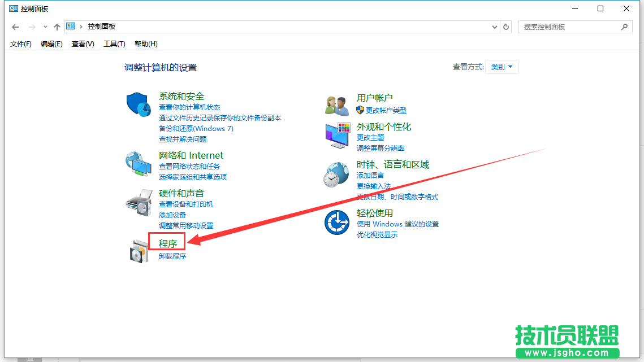
Task: Select the 网络和 Internet category icon
Action: (139, 164)
